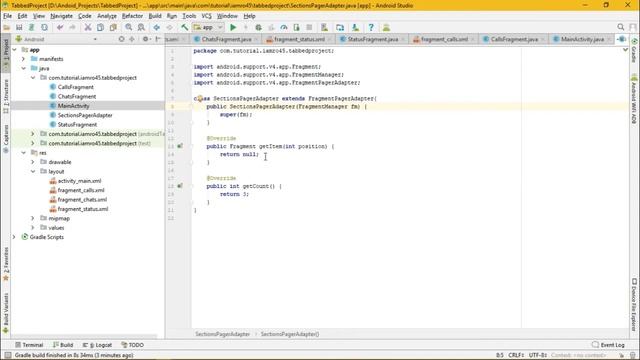640x360 pixels.
Task: Click the UTF-8 encoding status entry
Action: [537, 355]
